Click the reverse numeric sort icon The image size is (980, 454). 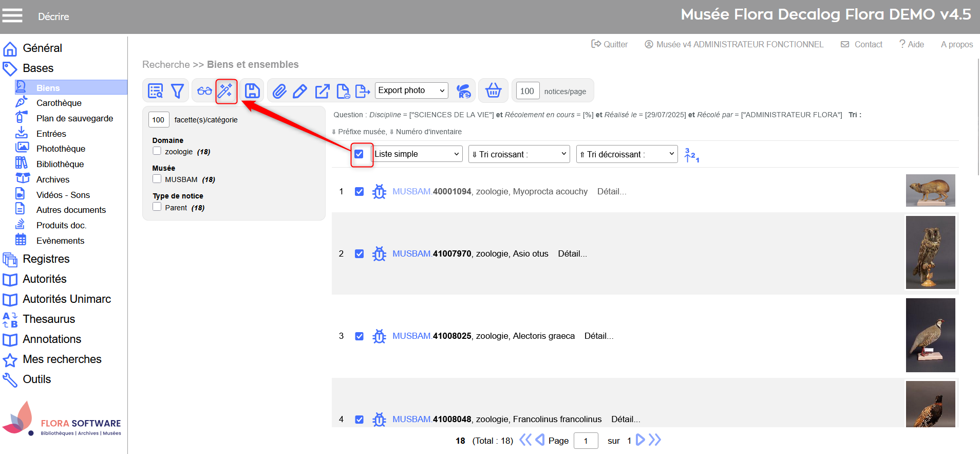point(691,154)
